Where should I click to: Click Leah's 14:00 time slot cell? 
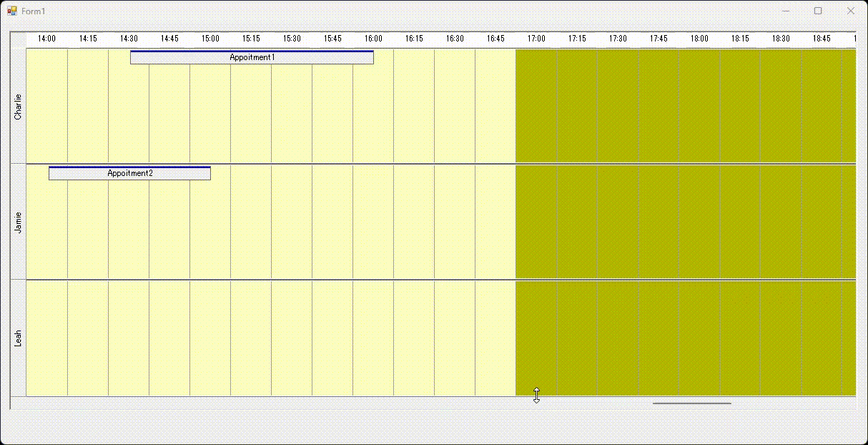point(47,338)
